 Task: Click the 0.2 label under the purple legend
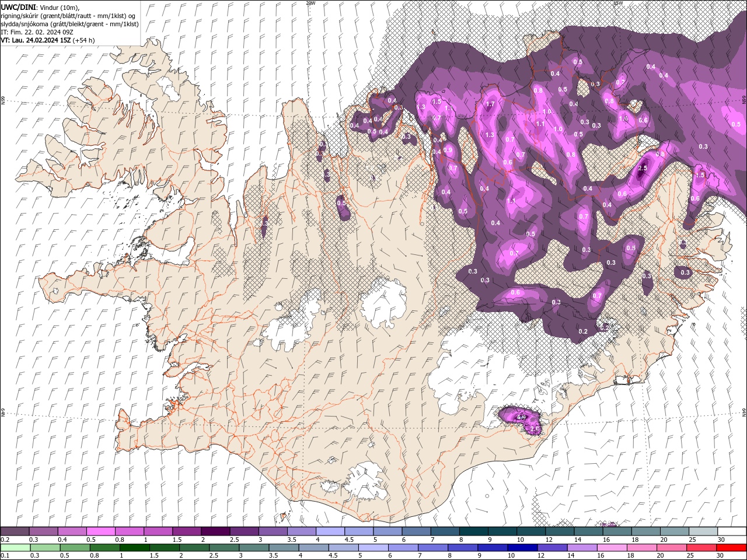point(5,540)
